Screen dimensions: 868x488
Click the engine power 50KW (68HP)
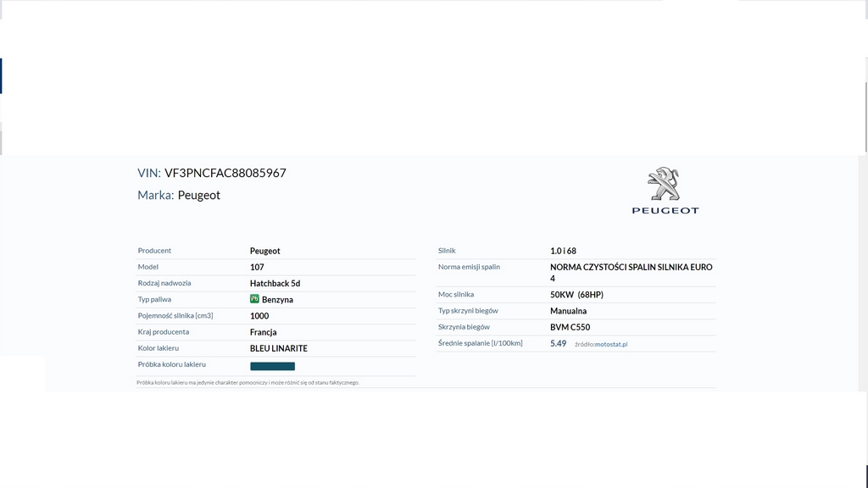(576, 294)
